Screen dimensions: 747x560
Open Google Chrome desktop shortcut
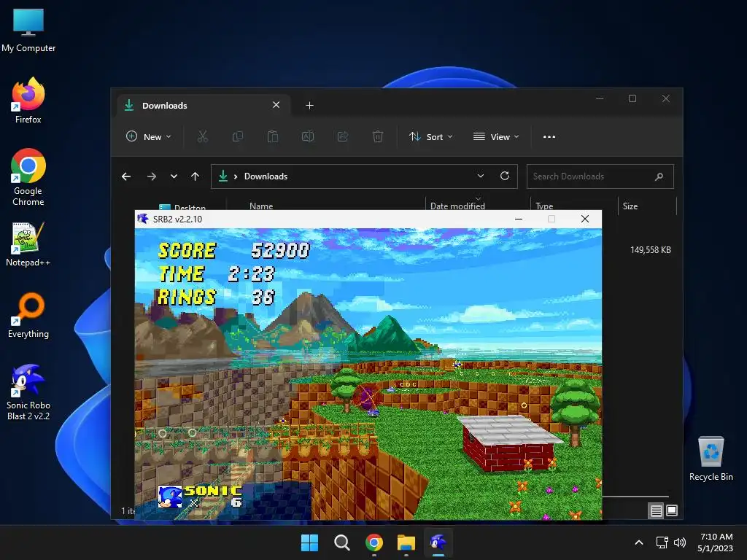(28, 177)
